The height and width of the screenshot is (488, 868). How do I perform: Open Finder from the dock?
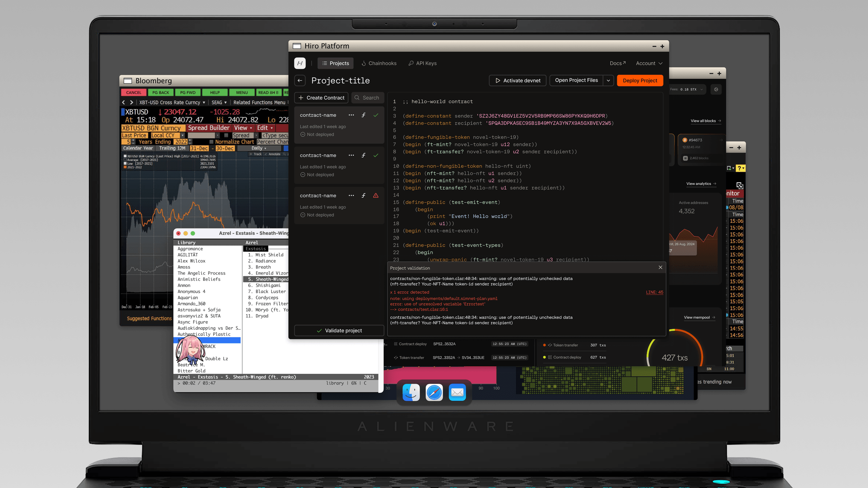[x=411, y=392]
